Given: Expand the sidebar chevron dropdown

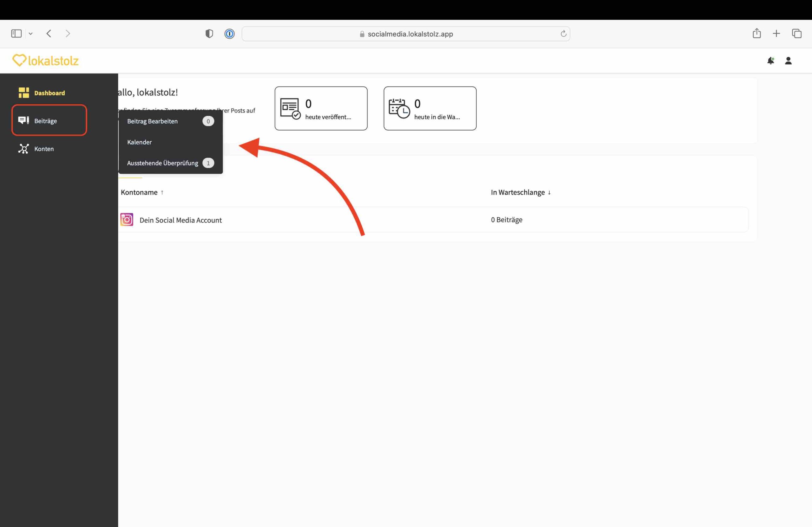Looking at the screenshot, I should (x=31, y=34).
